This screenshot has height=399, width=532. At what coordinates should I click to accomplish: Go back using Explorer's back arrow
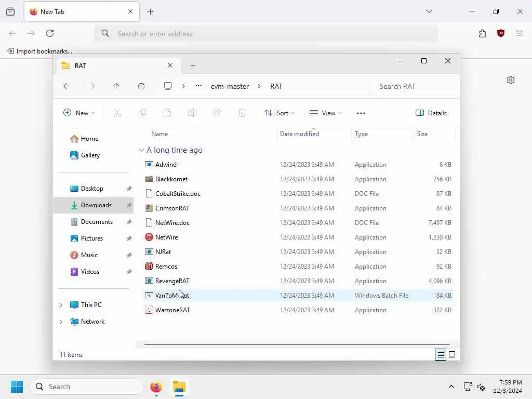66,86
